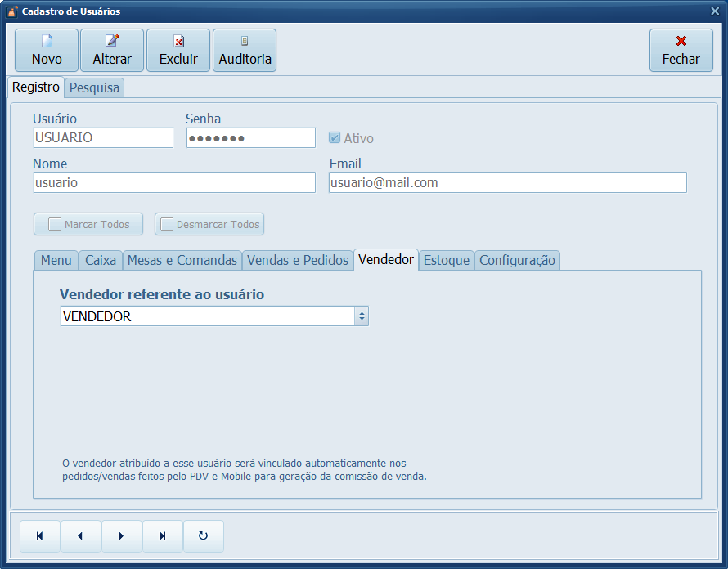The height and width of the screenshot is (569, 728).
Task: Go to the first record
Action: point(40,536)
